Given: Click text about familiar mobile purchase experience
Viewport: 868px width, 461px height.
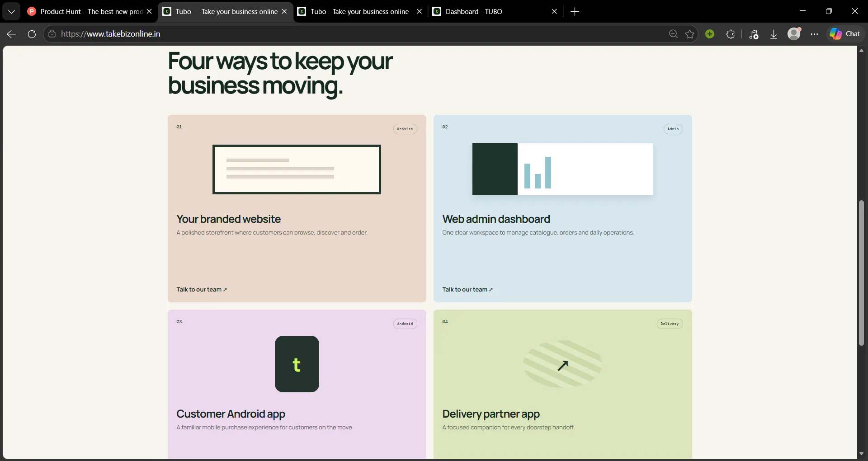Looking at the screenshot, I should pyautogui.click(x=265, y=427).
